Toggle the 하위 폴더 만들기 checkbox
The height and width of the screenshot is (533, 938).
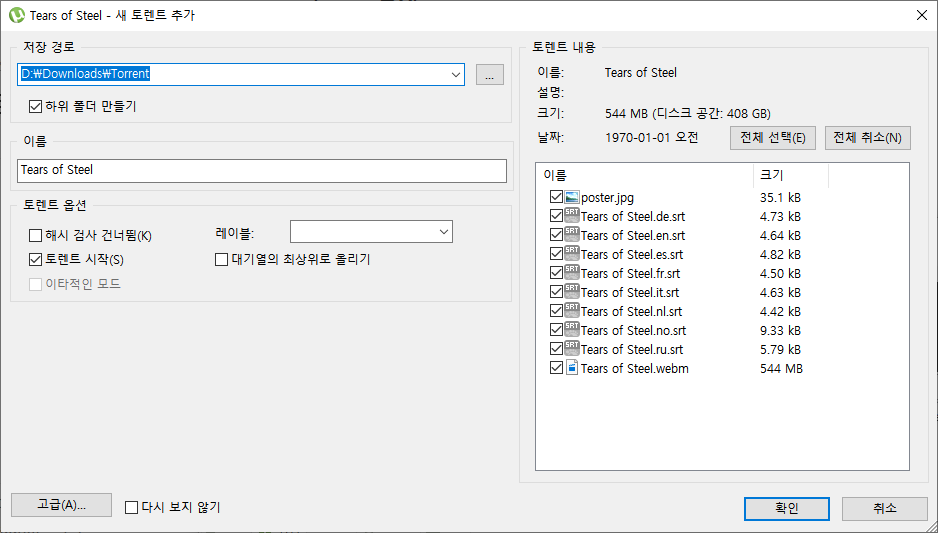pyautogui.click(x=35, y=107)
